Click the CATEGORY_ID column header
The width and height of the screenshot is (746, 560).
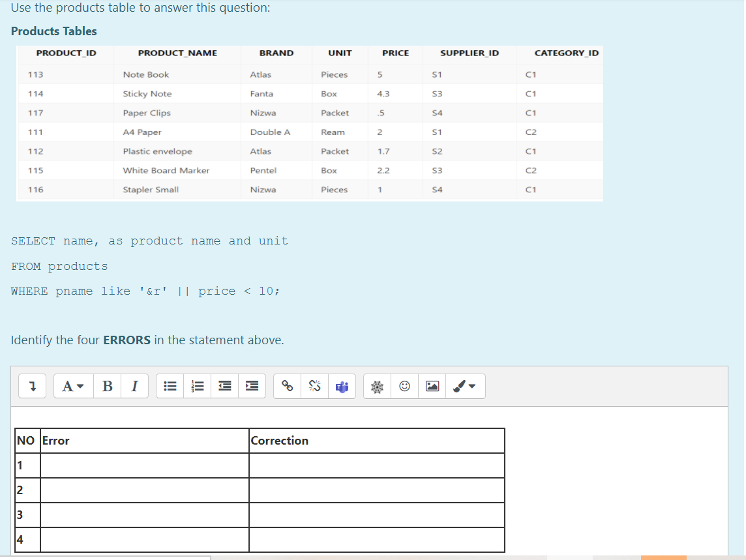tap(567, 53)
